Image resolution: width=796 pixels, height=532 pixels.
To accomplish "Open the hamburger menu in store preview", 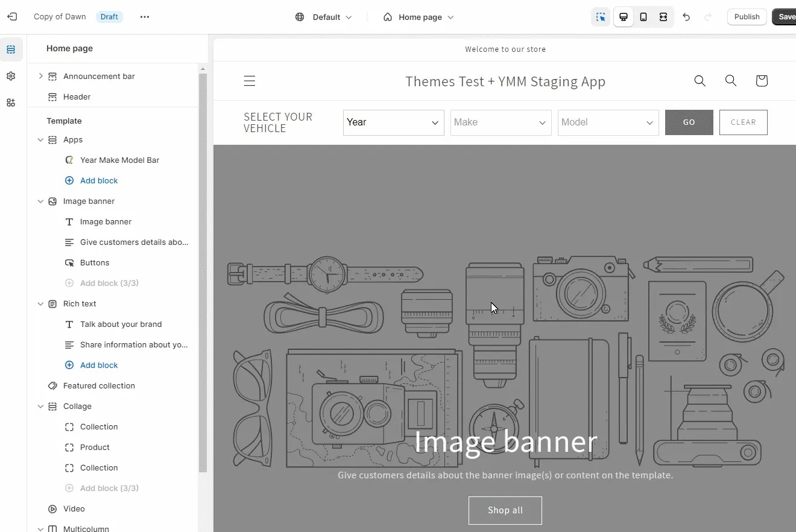I will pyautogui.click(x=249, y=81).
